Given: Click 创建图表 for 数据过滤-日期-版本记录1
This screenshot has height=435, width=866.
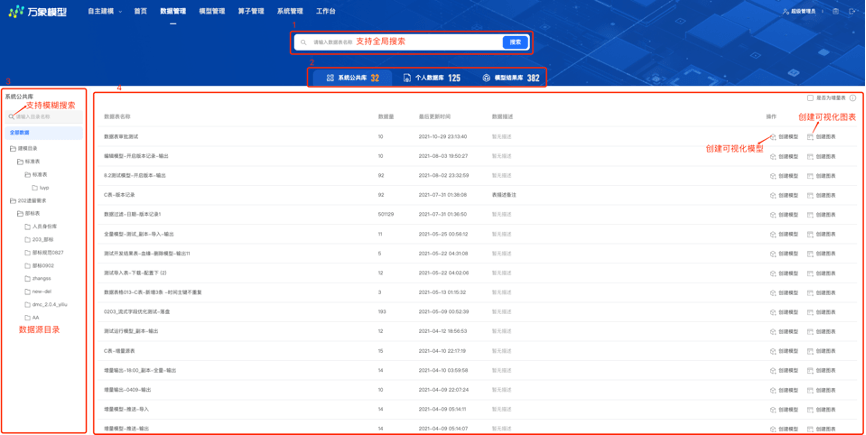Looking at the screenshot, I should coord(821,214).
